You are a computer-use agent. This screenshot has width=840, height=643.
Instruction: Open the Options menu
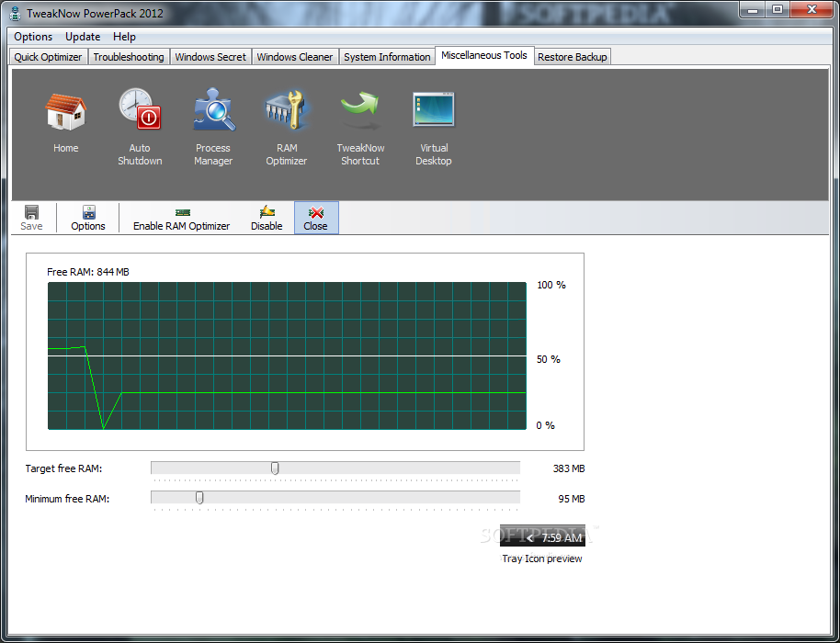[x=33, y=37]
